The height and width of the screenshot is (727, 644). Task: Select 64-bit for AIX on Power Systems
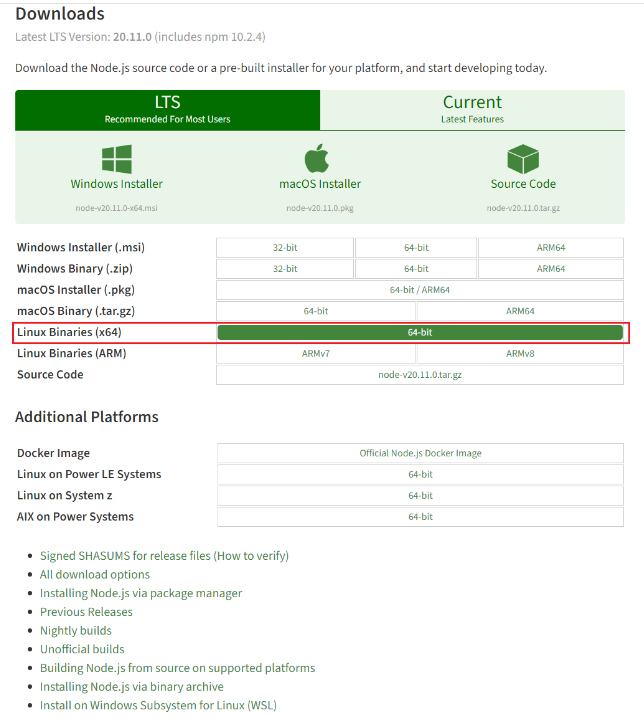(420, 517)
